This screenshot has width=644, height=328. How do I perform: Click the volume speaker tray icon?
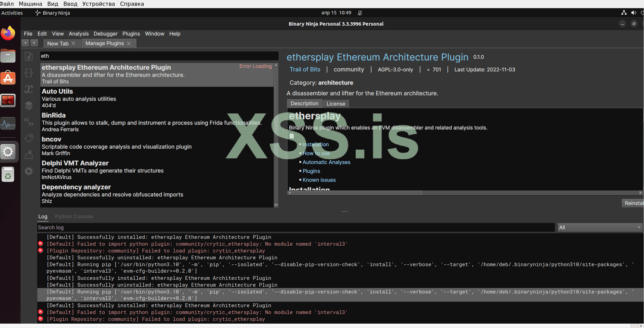634,13
